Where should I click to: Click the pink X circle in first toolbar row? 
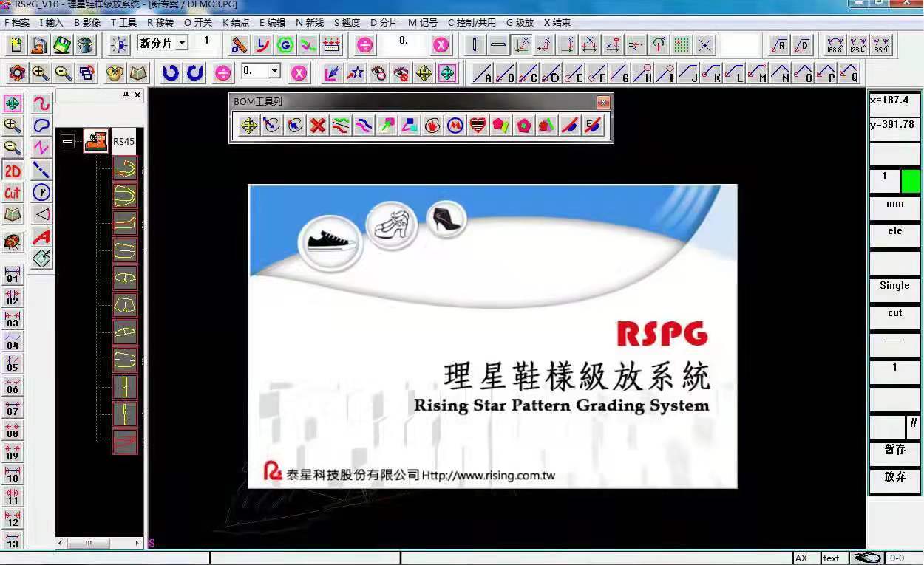coord(441,45)
